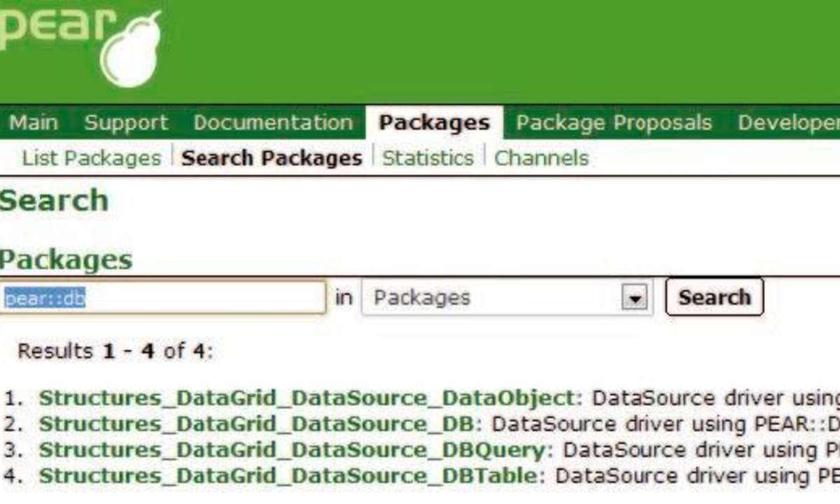Click the 'Results 1 - 4 of 4' text

click(x=115, y=351)
